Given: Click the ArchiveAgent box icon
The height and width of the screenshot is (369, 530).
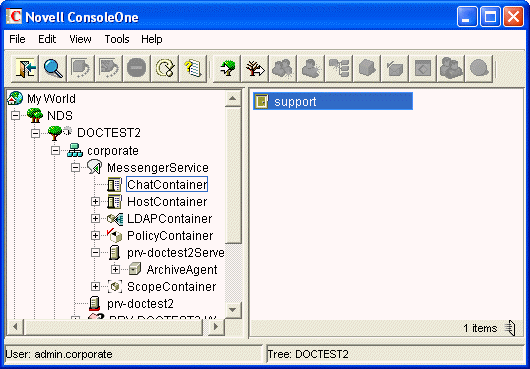Looking at the screenshot, I should coord(135,269).
